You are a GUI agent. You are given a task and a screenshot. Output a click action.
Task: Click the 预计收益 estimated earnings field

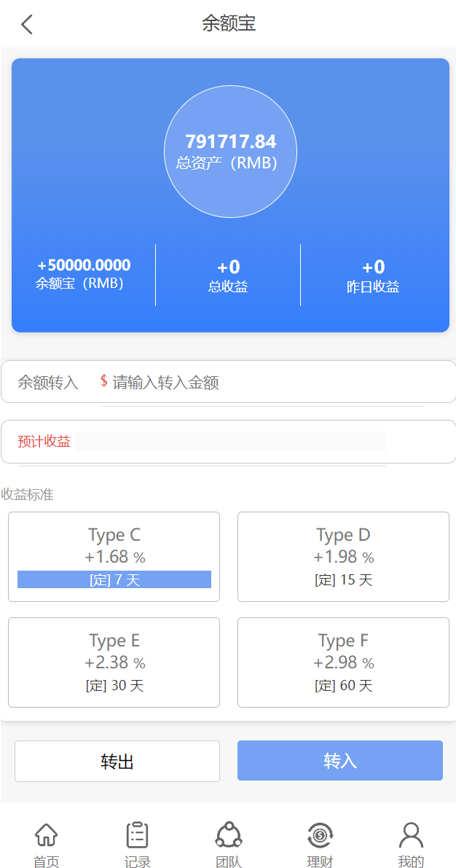229,442
